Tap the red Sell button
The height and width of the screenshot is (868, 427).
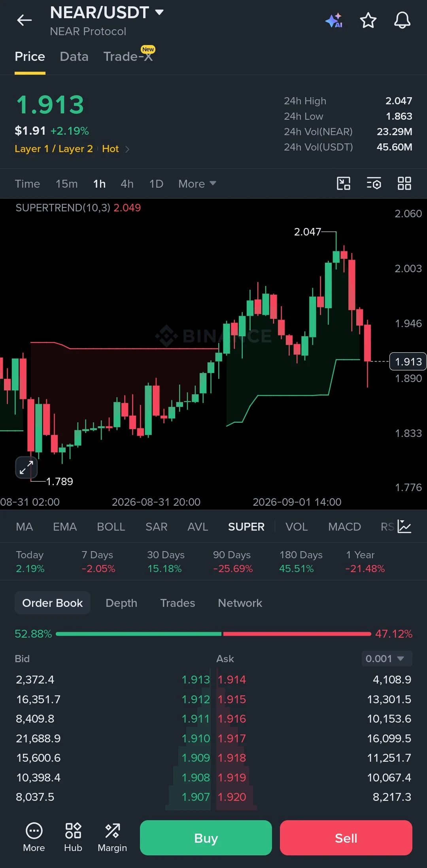coord(346,838)
